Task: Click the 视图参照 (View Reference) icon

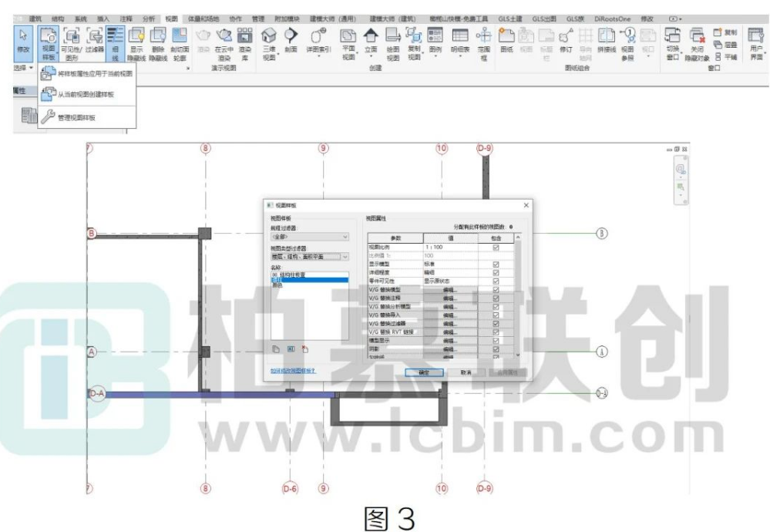Action: (x=627, y=35)
